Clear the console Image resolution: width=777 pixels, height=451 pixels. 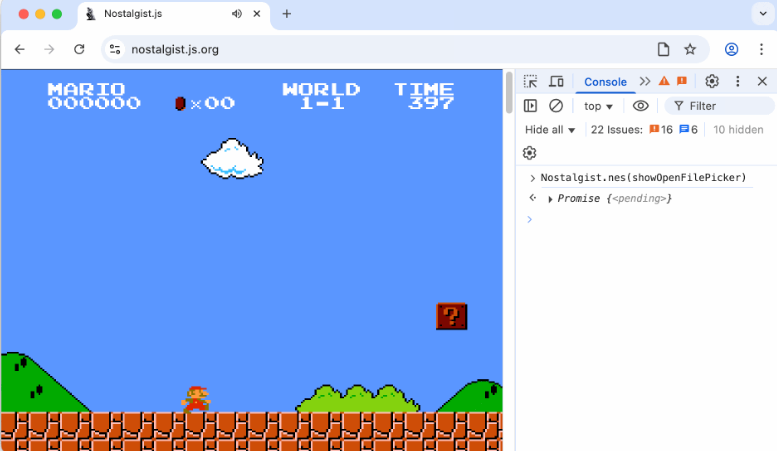556,106
